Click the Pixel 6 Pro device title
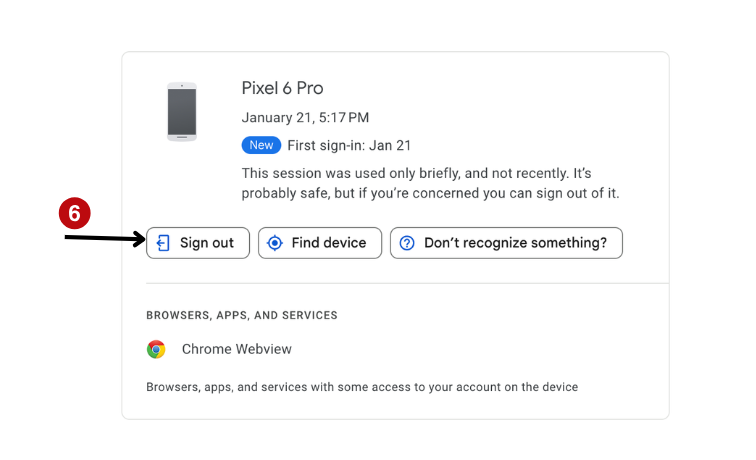756x460 pixels. 282,88
